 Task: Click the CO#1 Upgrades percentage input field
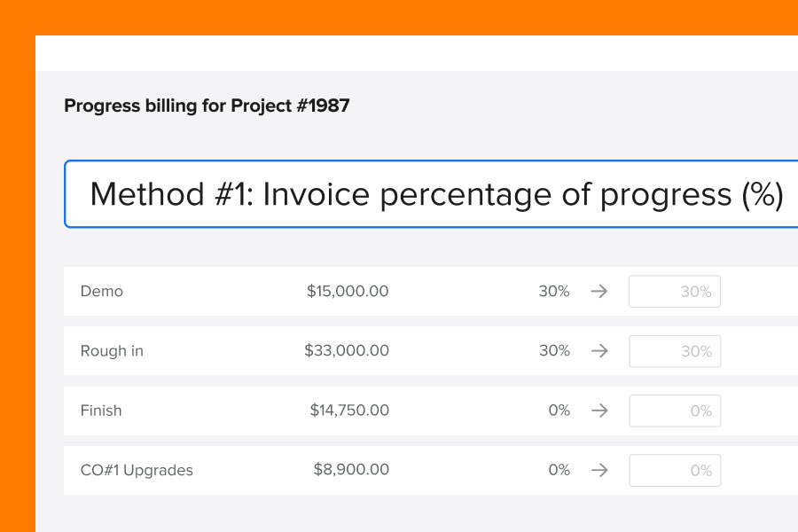(x=675, y=470)
